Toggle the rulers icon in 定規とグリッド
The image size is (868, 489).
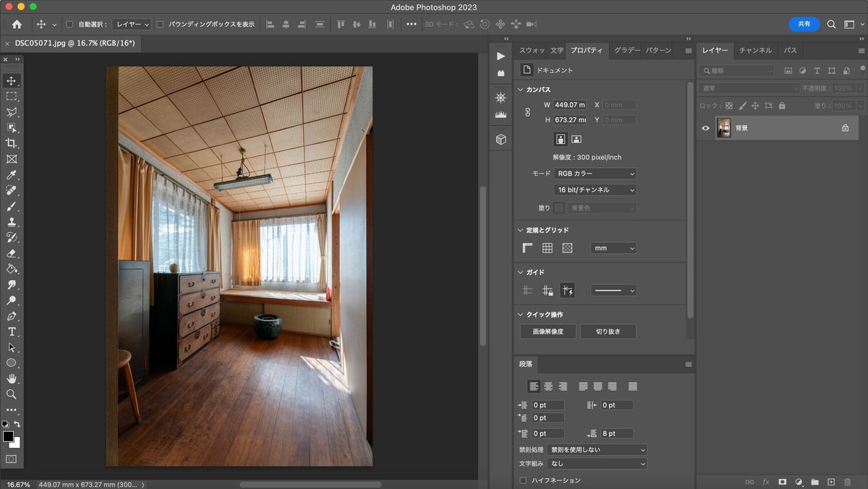click(528, 248)
